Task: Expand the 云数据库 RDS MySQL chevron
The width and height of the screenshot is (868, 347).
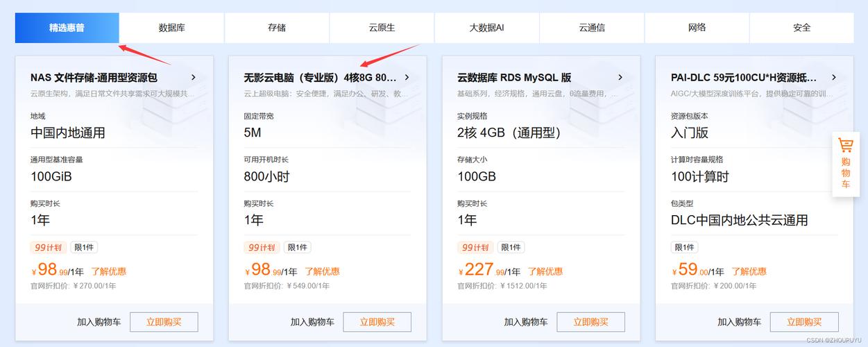Action: tap(620, 77)
